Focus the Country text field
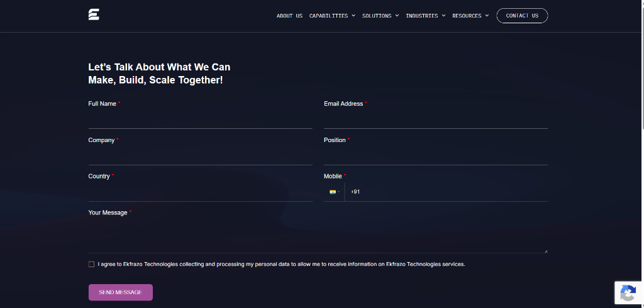The image size is (644, 308). click(x=201, y=192)
